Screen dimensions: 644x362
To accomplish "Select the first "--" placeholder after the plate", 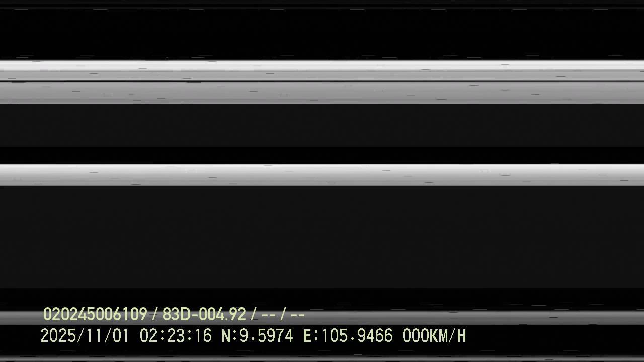I will click(x=269, y=315).
